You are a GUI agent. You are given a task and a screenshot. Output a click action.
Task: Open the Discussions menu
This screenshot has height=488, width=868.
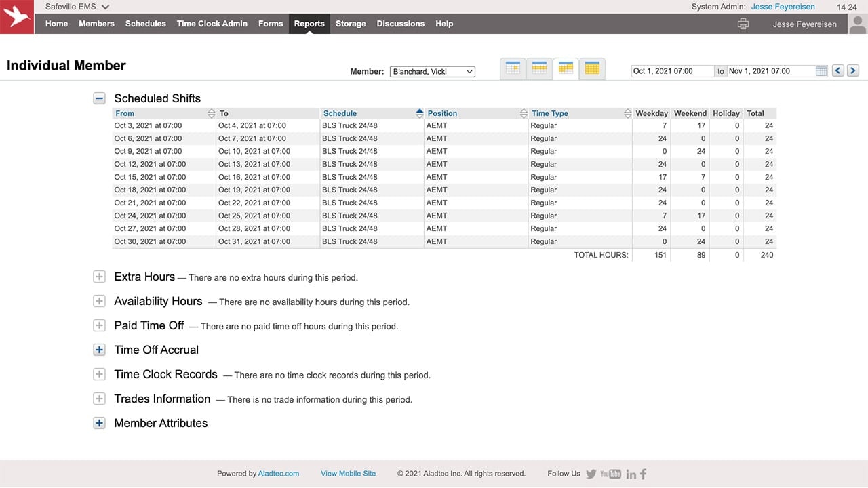pyautogui.click(x=401, y=24)
